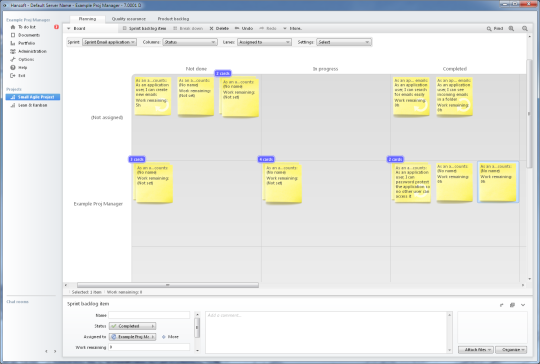Click the Name input field
540x364 pixels.
149,315
